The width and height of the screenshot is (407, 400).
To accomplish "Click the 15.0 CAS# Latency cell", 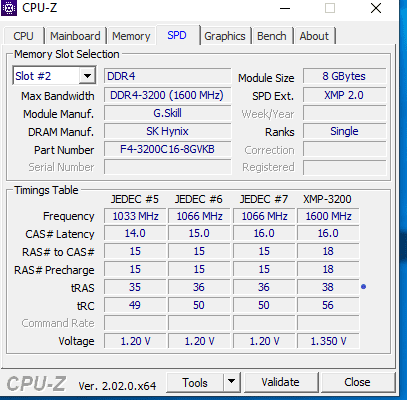I will click(199, 233).
